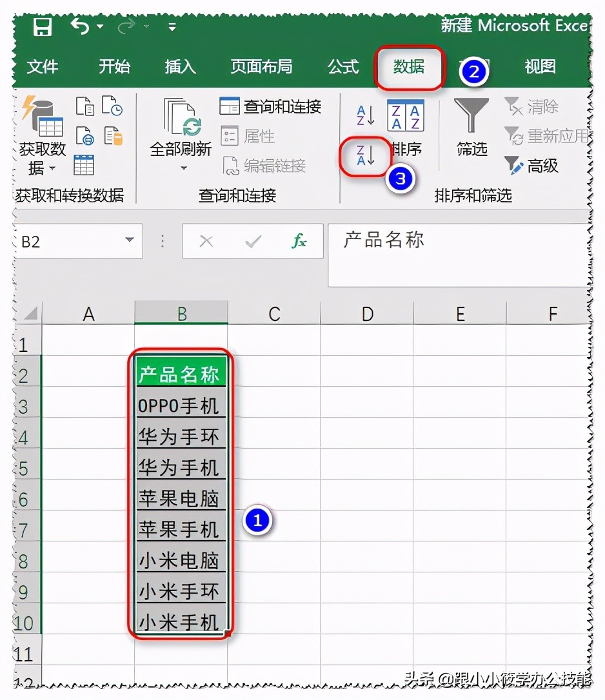This screenshot has width=605, height=700.
Task: Click the Undo arrow icon
Action: pos(80,26)
